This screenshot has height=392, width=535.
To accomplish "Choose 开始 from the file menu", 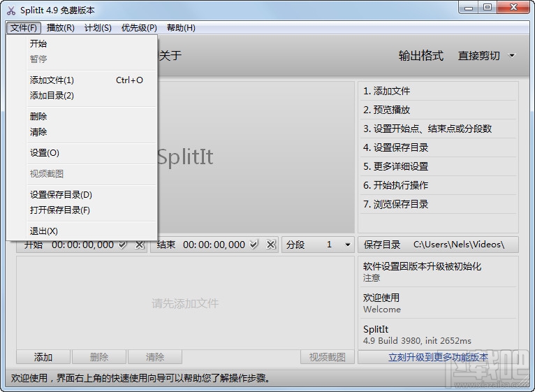I will [x=91, y=44].
